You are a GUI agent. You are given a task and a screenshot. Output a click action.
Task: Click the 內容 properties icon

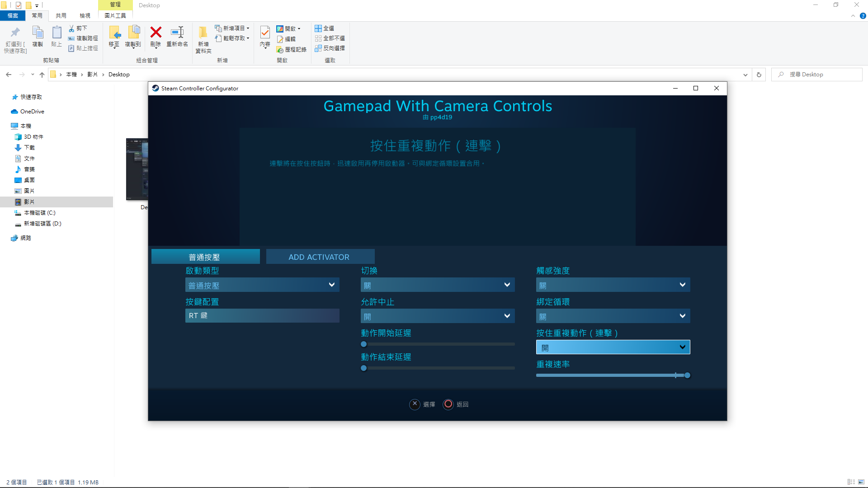[265, 33]
